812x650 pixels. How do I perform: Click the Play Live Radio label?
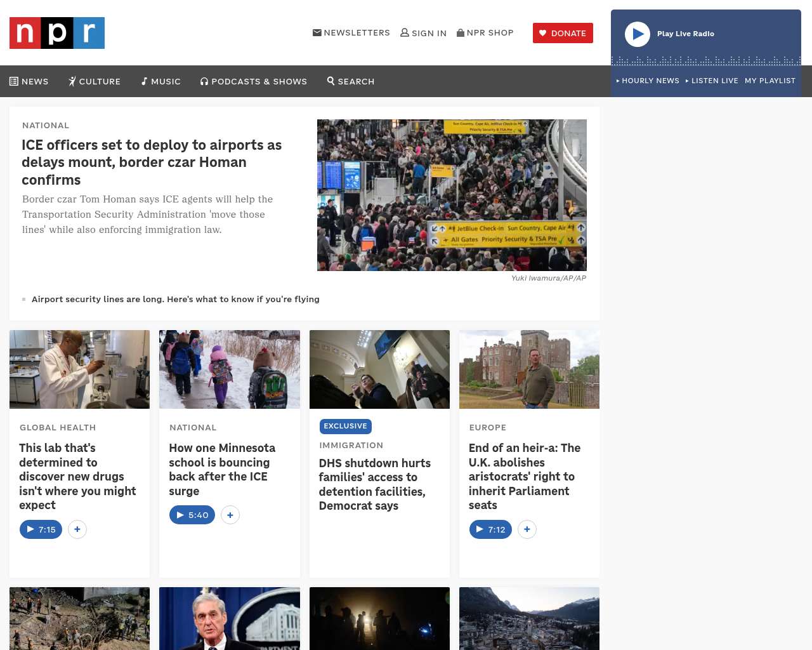coord(686,34)
